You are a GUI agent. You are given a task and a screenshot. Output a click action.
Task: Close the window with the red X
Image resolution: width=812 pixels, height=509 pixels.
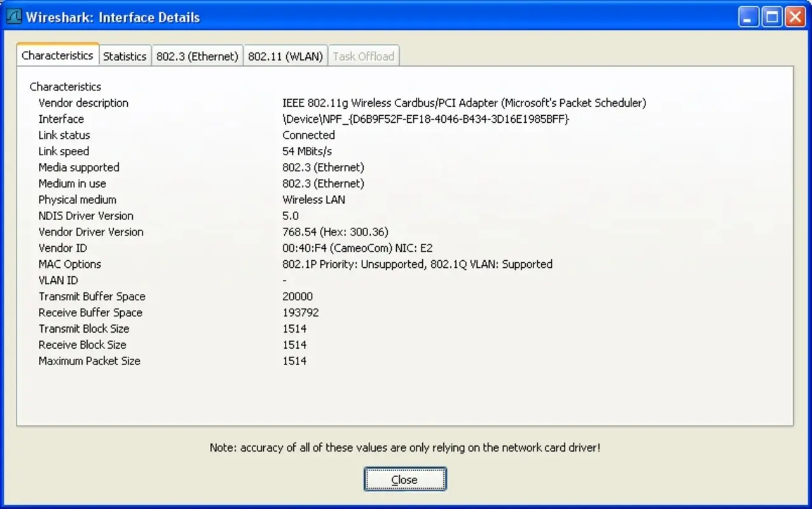(795, 17)
